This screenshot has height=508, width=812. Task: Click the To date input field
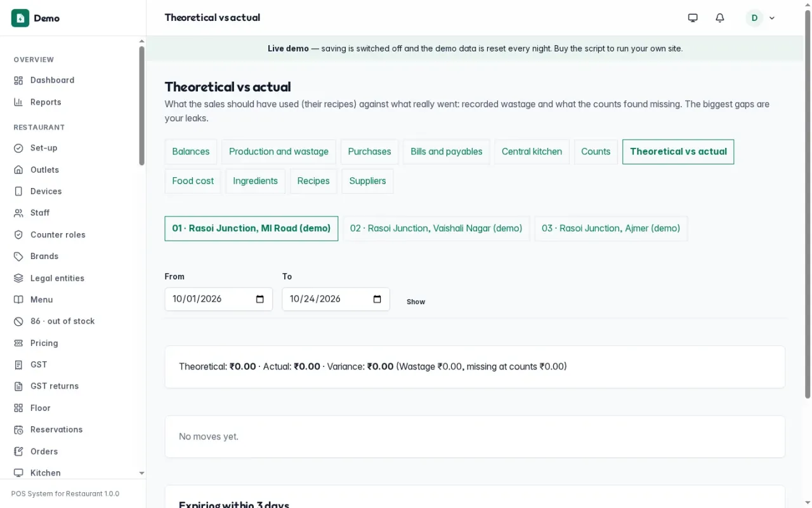pos(336,299)
